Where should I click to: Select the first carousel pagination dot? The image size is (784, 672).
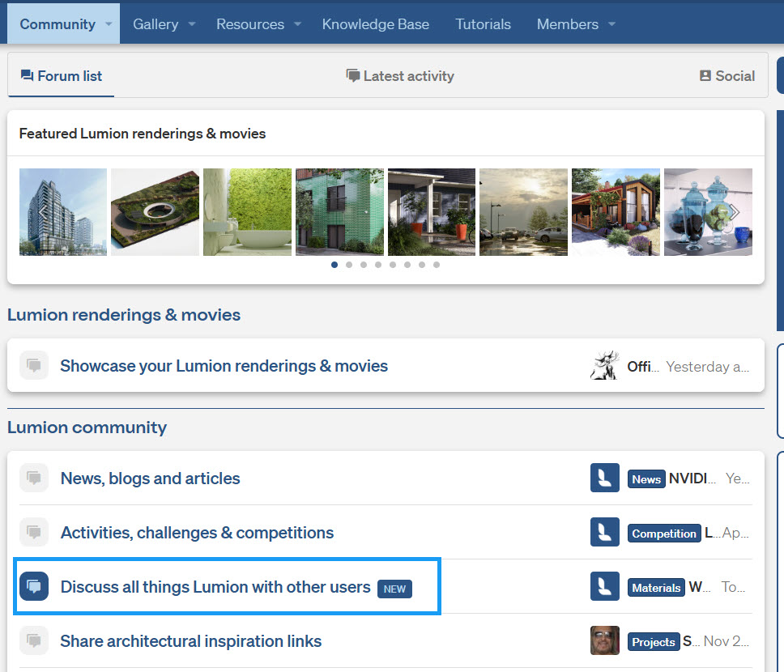334,265
